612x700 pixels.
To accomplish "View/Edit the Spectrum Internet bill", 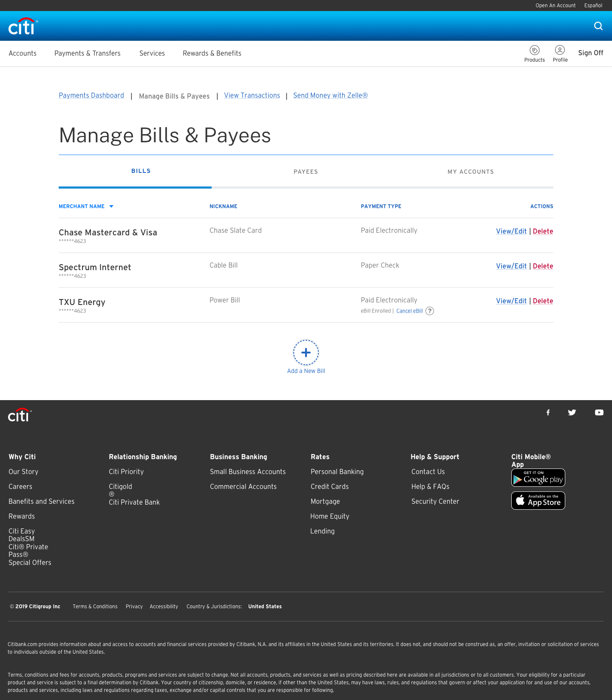I will (x=511, y=266).
